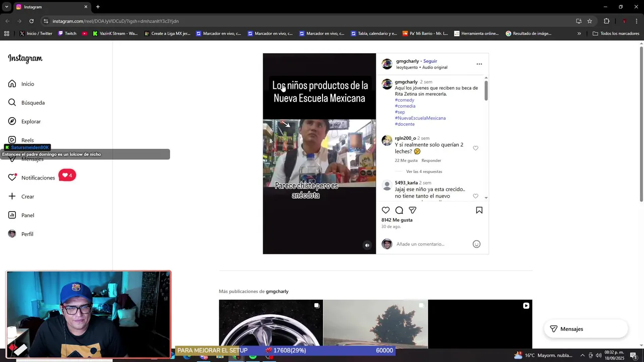Expand hidden bookmarks chevron

coord(579,34)
